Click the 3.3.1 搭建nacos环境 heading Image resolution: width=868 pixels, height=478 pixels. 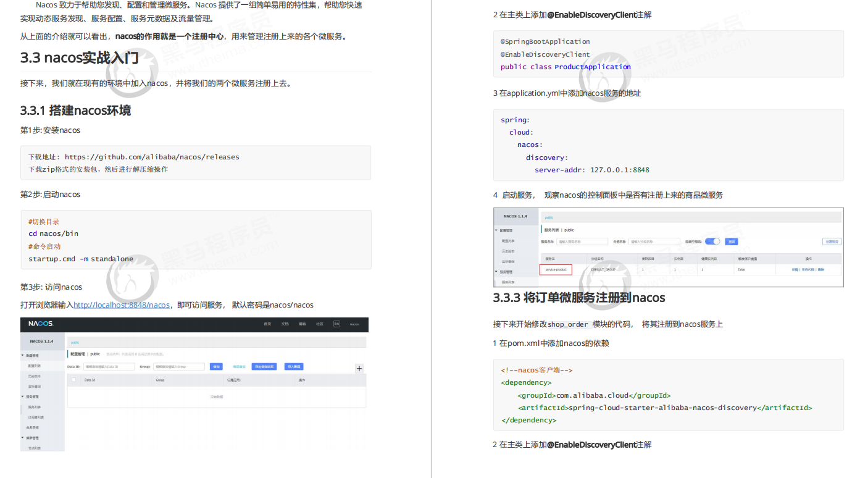75,111
